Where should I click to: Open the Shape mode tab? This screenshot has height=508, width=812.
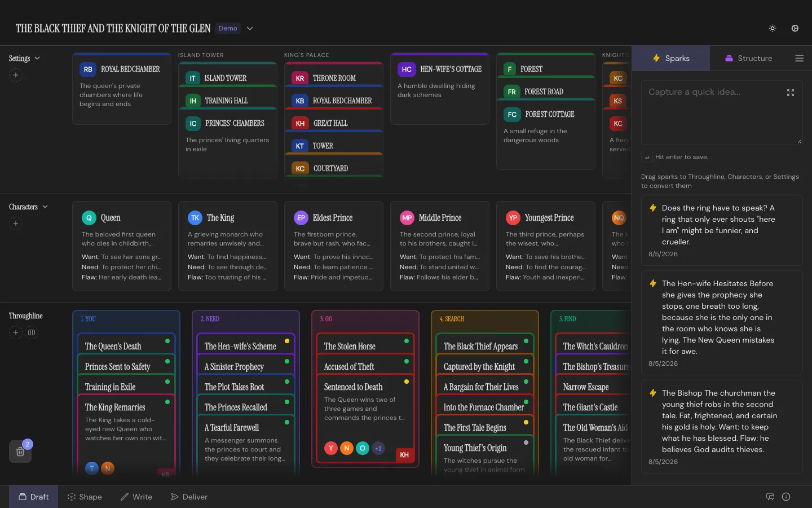(85, 497)
